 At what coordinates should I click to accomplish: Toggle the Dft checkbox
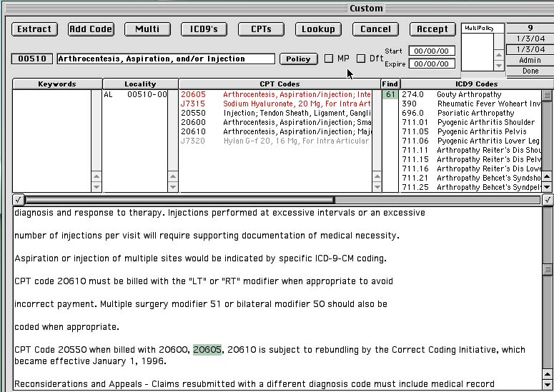tap(361, 59)
